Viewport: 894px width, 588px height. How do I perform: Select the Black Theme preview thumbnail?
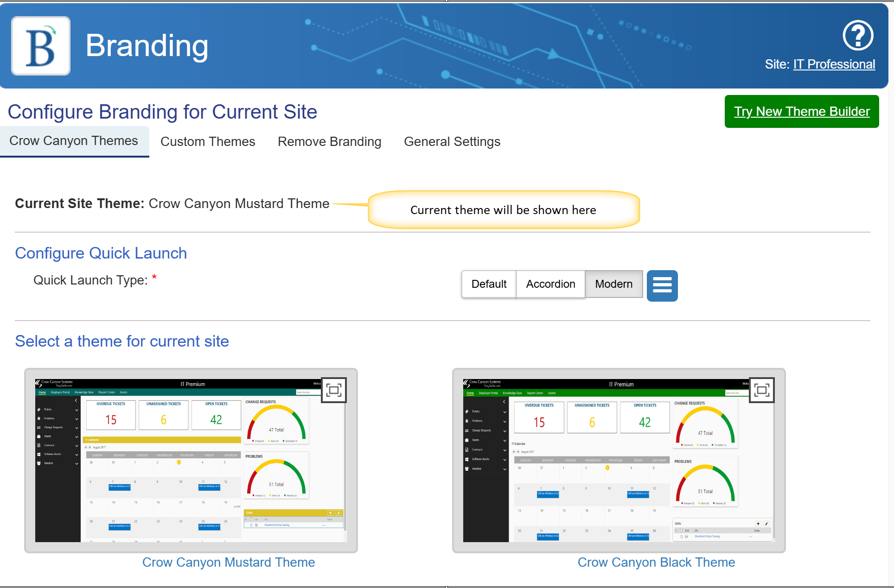[x=619, y=461]
